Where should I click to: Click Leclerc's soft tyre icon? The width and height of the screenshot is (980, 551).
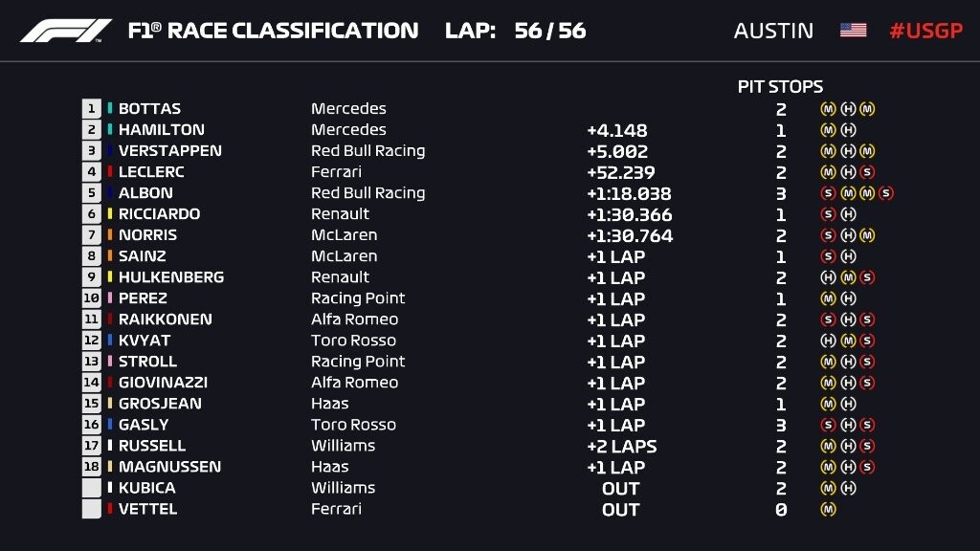point(867,172)
